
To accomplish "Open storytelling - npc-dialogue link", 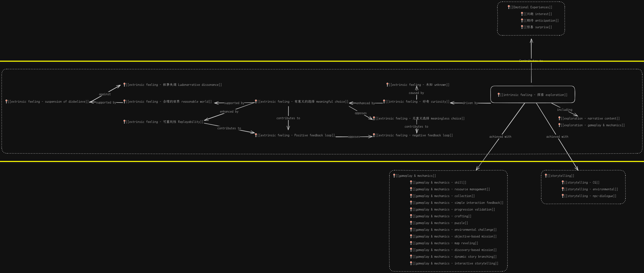I will coord(590,196).
